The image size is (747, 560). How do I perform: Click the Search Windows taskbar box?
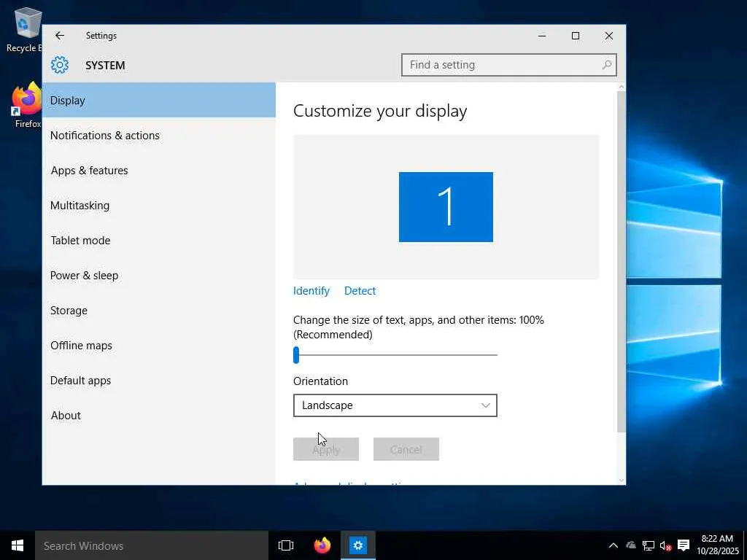point(152,545)
